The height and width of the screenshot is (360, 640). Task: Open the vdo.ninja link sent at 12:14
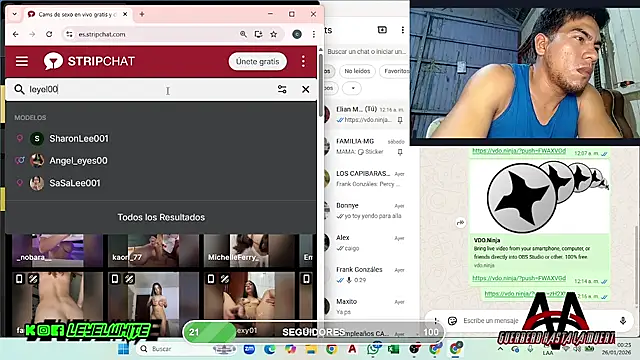pos(519,278)
